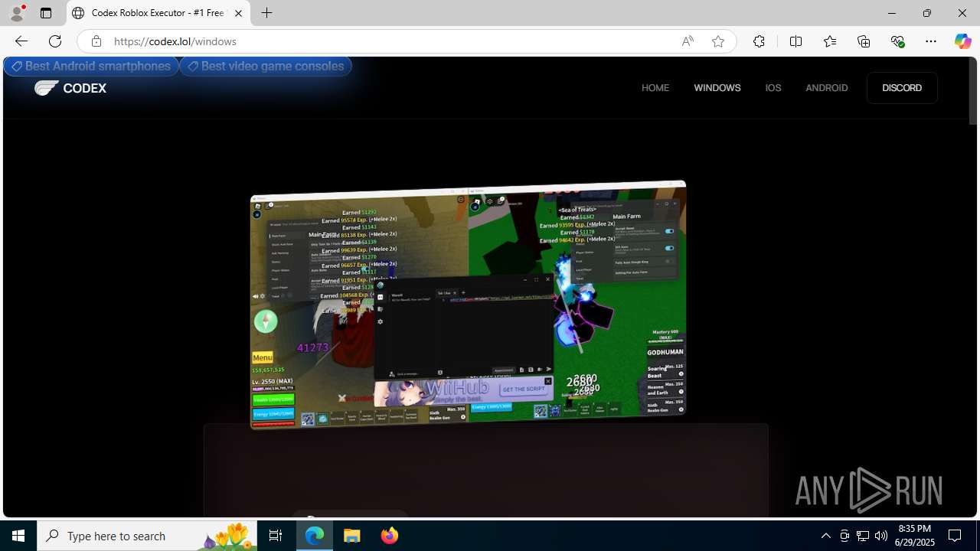
Task: Click the DISCORD button
Action: 902,88
